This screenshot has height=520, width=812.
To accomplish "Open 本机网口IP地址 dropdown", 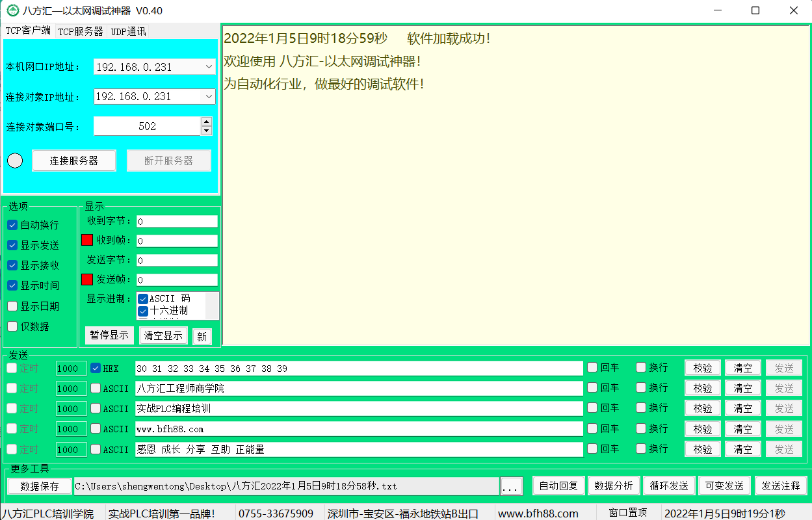I will coord(209,66).
